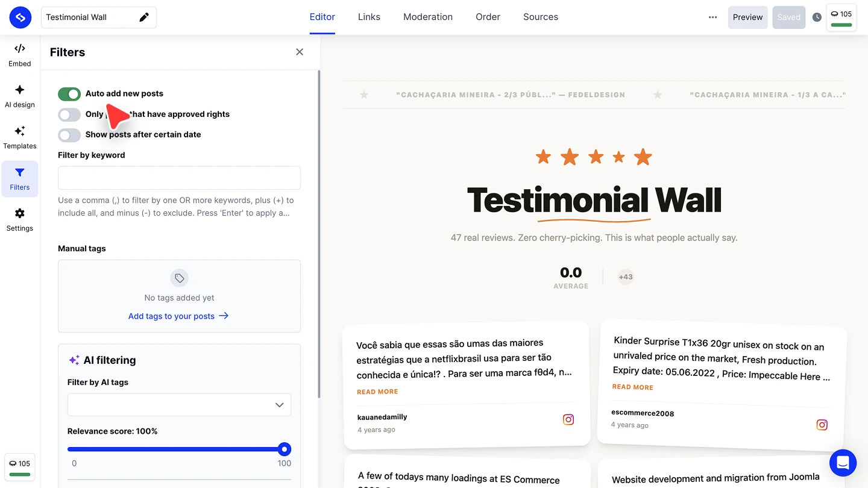
Task: Click READ MORE on the kauanedamilly post
Action: (x=377, y=392)
